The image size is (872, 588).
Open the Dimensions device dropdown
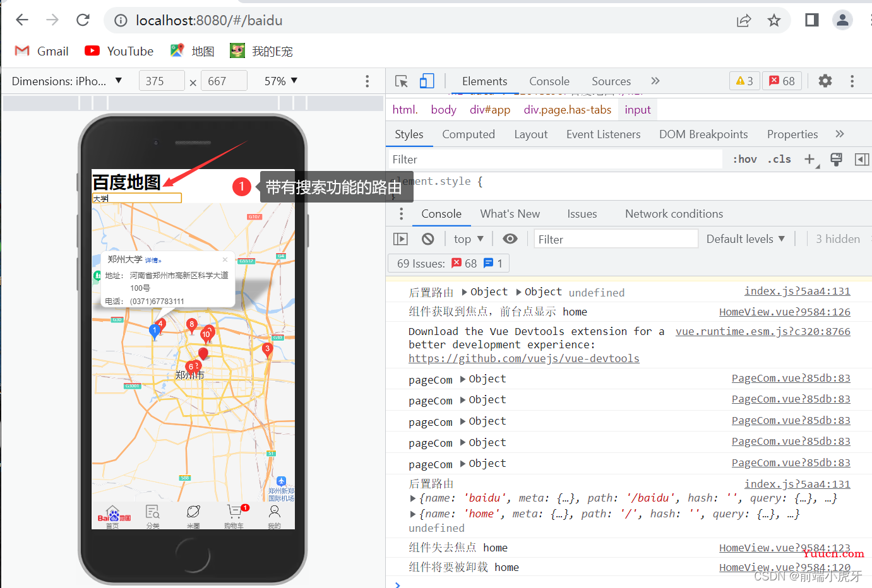pyautogui.click(x=67, y=81)
